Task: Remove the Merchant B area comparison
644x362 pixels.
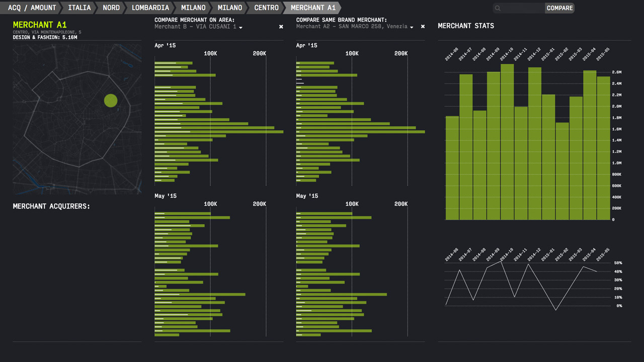Action: tap(281, 27)
